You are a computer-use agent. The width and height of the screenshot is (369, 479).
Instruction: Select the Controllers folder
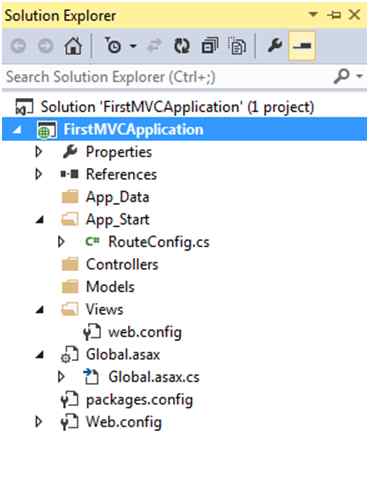[122, 264]
